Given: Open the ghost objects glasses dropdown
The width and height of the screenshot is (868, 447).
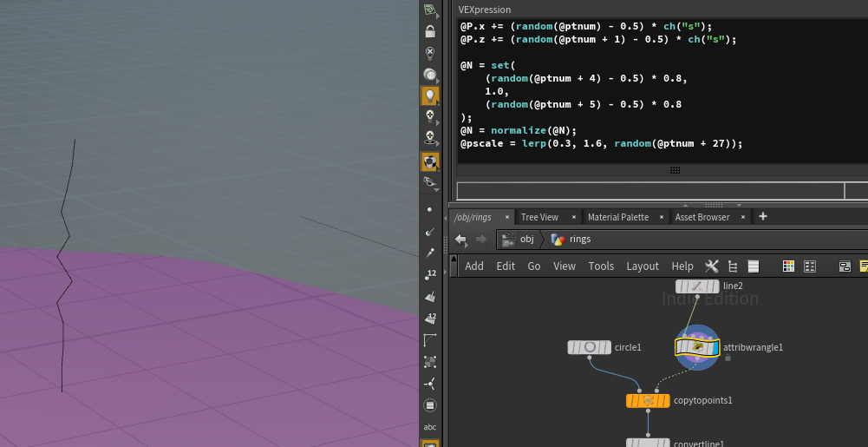Looking at the screenshot, I should 430,183.
